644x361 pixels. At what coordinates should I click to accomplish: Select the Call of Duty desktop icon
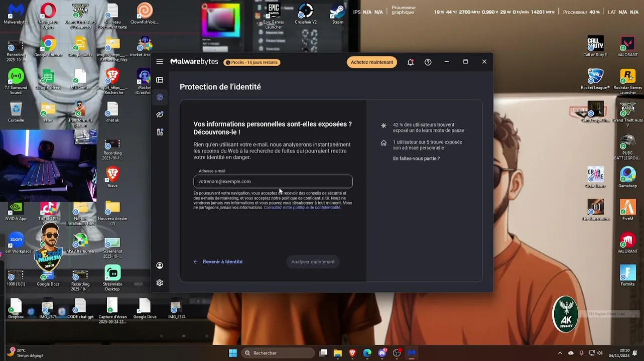click(595, 47)
